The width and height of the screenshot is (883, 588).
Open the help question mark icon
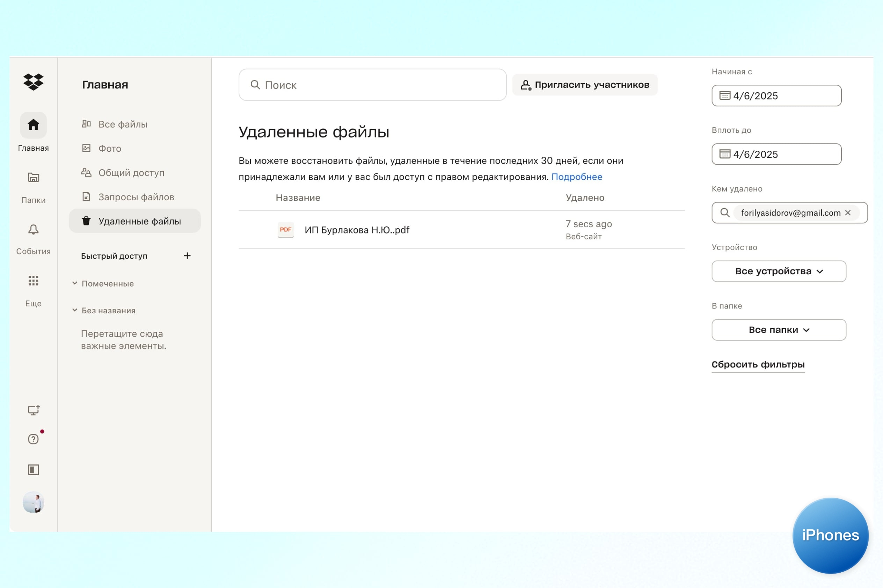point(34,439)
